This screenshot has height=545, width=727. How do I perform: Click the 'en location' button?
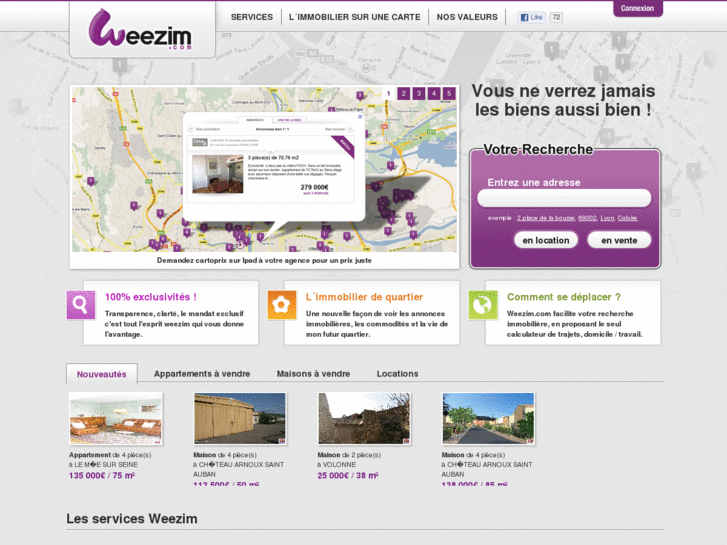546,240
